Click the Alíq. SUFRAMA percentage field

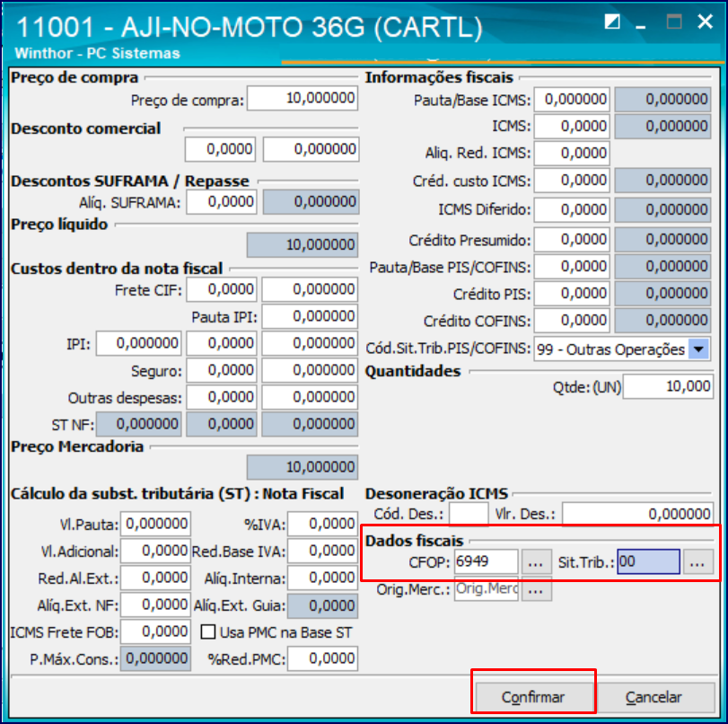(222, 202)
